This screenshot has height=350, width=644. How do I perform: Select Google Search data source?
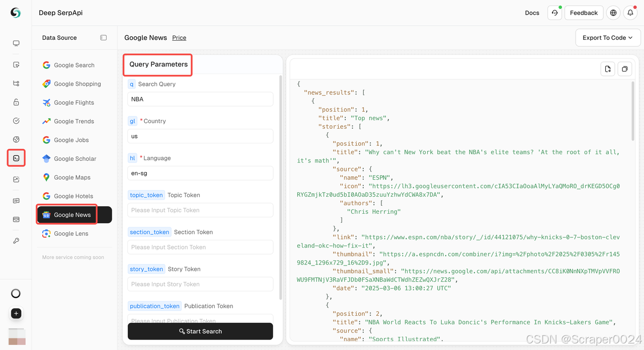click(x=74, y=65)
